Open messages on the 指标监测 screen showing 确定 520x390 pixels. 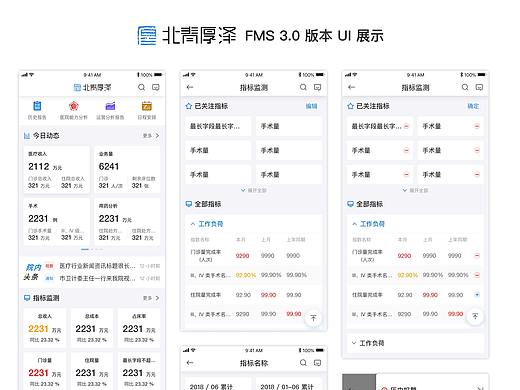(479, 87)
